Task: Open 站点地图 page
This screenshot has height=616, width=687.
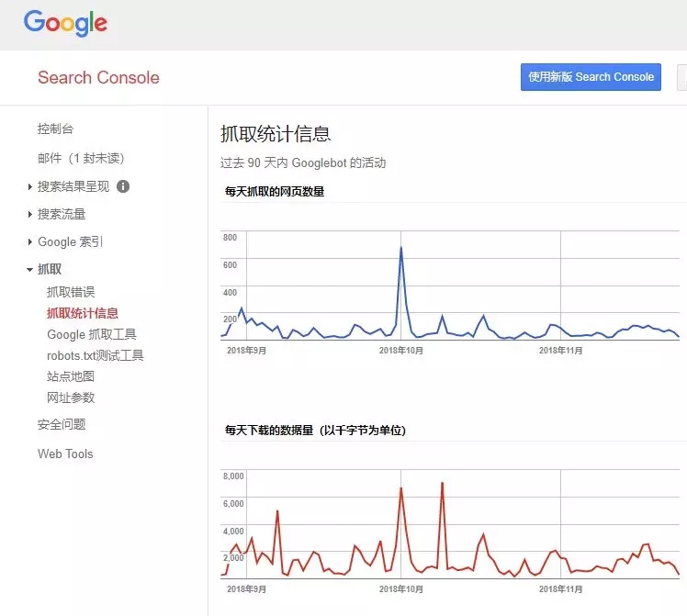Action: [x=71, y=376]
